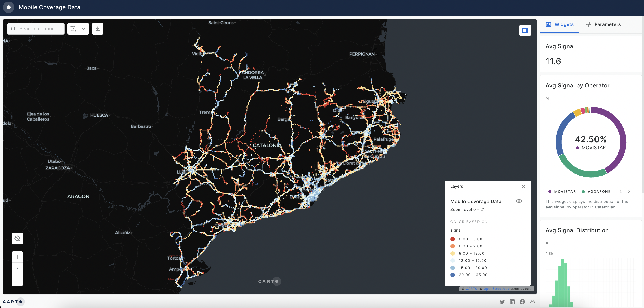Open the selection tool dropdown chevron
This screenshot has width=644, height=308.
(x=83, y=28)
